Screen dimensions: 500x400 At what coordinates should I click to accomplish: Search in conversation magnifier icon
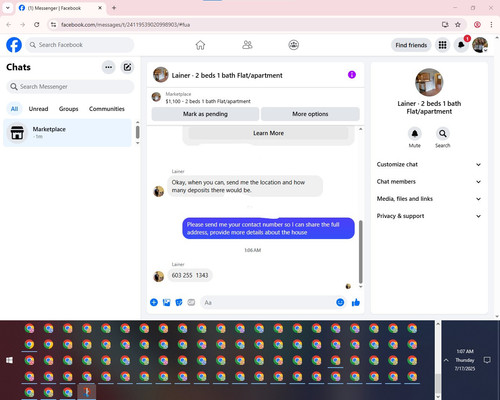(443, 134)
